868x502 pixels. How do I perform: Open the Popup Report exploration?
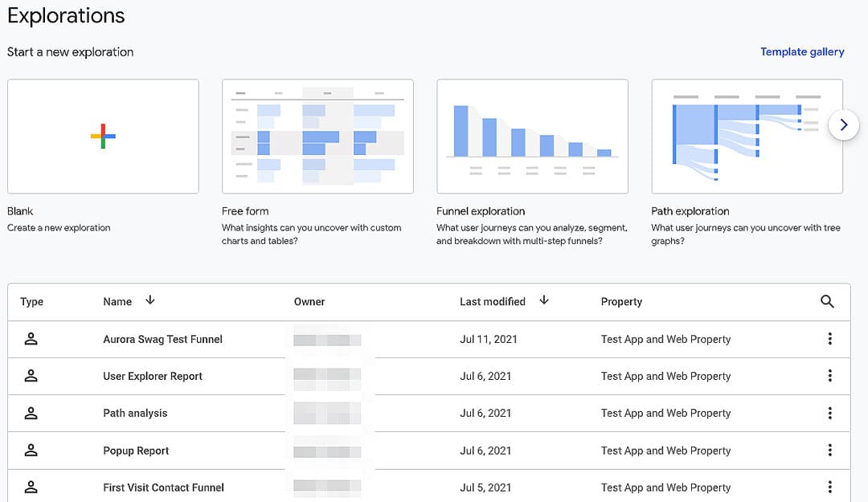click(x=136, y=451)
